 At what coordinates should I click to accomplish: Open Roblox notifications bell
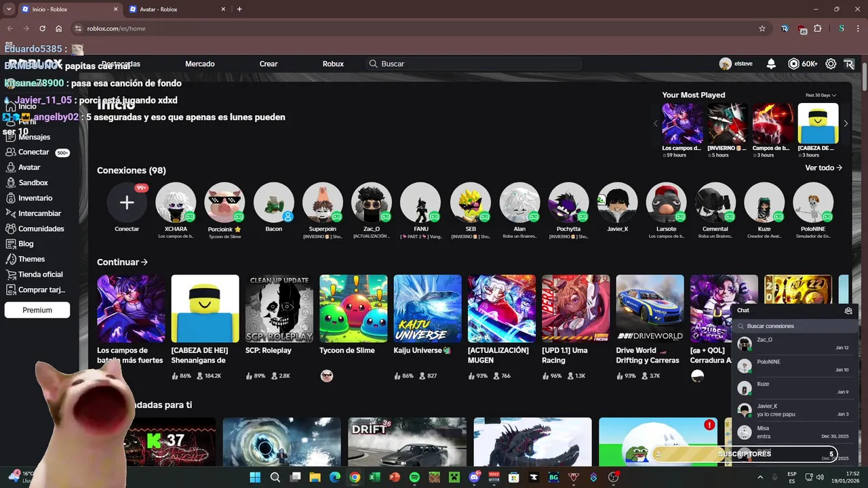pyautogui.click(x=771, y=64)
